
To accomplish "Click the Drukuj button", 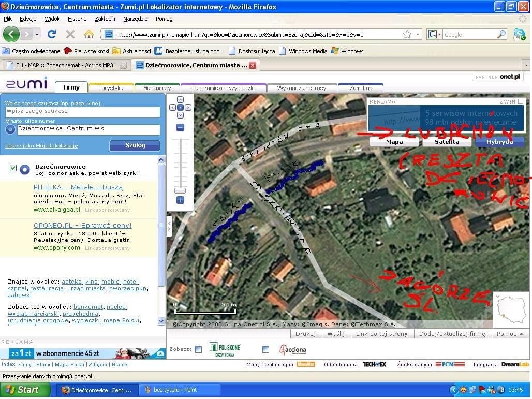I will tap(306, 334).
